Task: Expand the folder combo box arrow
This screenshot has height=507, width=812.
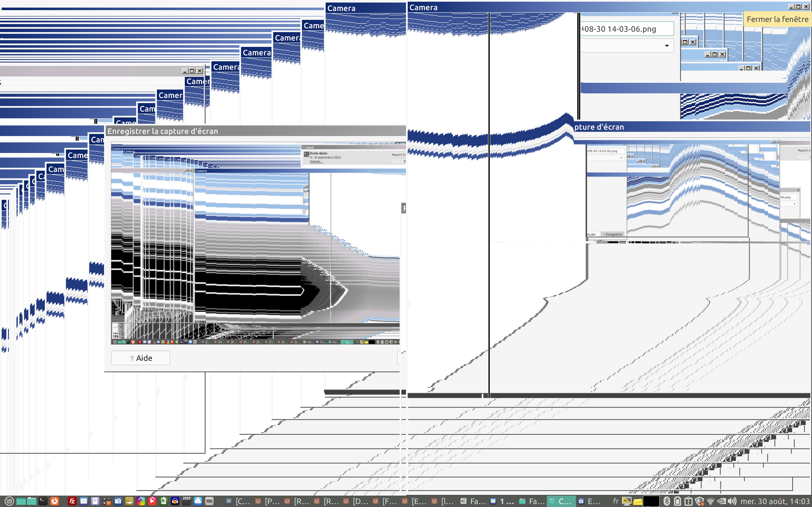Action: [667, 46]
